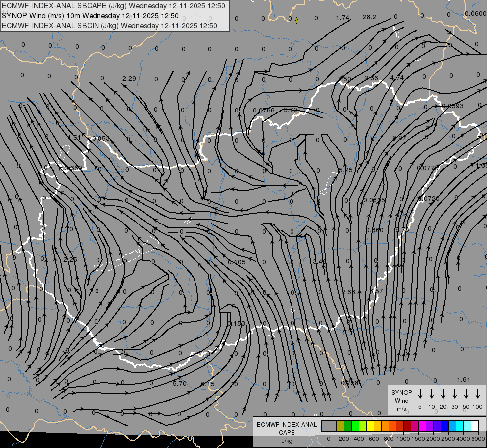The width and height of the screenshot is (487, 448).
Task: Click the 0.0766 grid value
Action: (x=264, y=110)
